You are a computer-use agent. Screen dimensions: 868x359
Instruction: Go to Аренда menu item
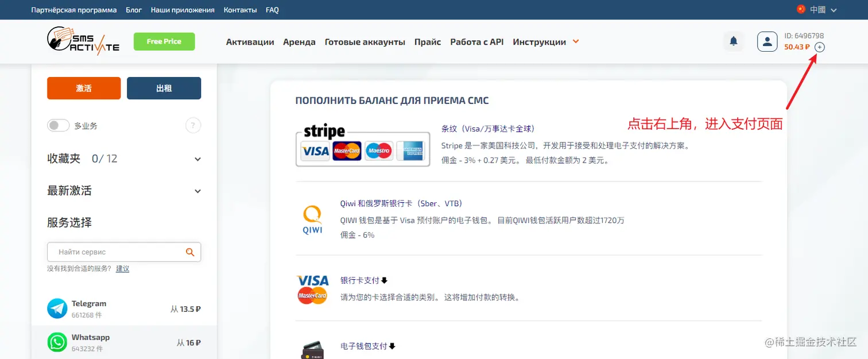point(299,42)
